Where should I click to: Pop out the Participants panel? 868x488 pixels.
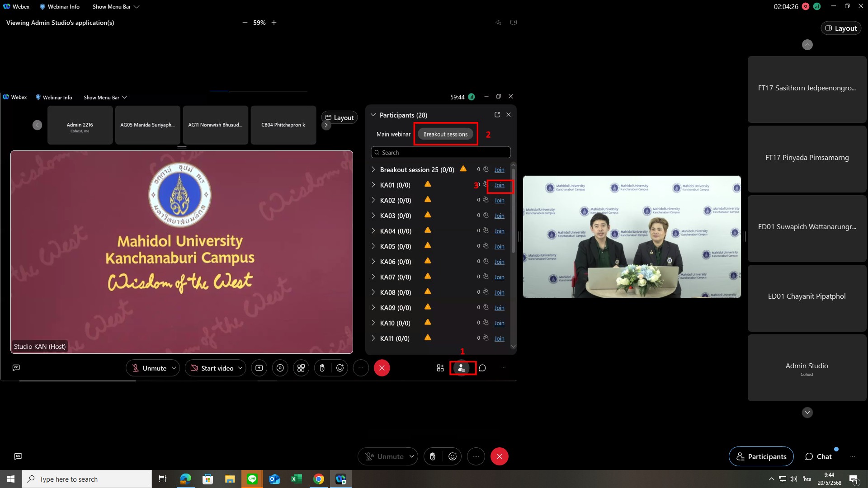click(x=497, y=115)
